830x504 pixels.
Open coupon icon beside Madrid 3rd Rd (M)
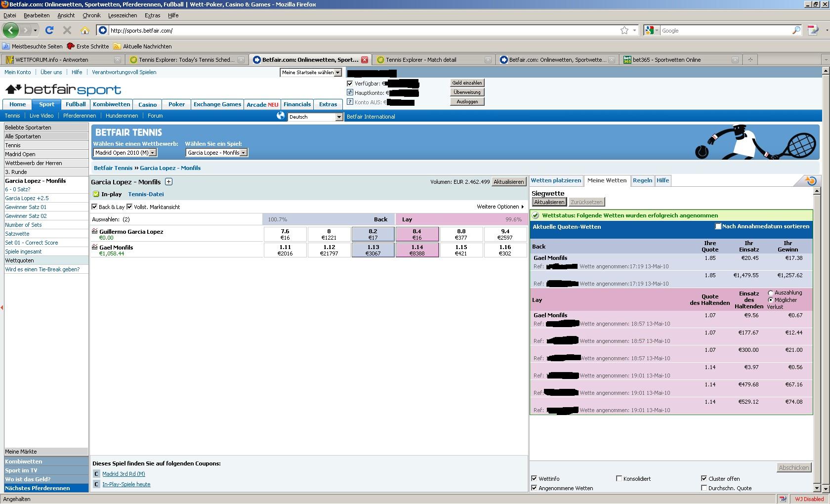click(x=96, y=474)
